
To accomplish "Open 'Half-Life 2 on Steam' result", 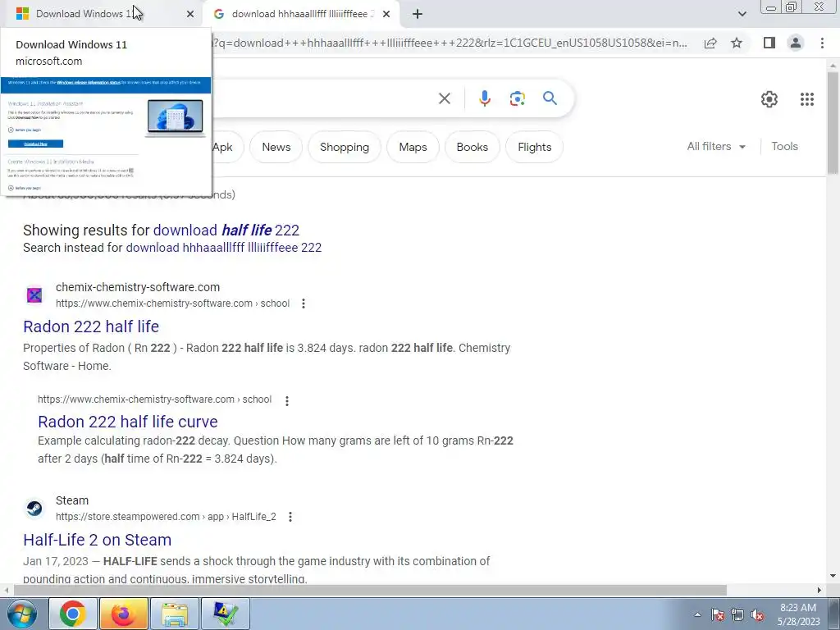I will pyautogui.click(x=97, y=540).
